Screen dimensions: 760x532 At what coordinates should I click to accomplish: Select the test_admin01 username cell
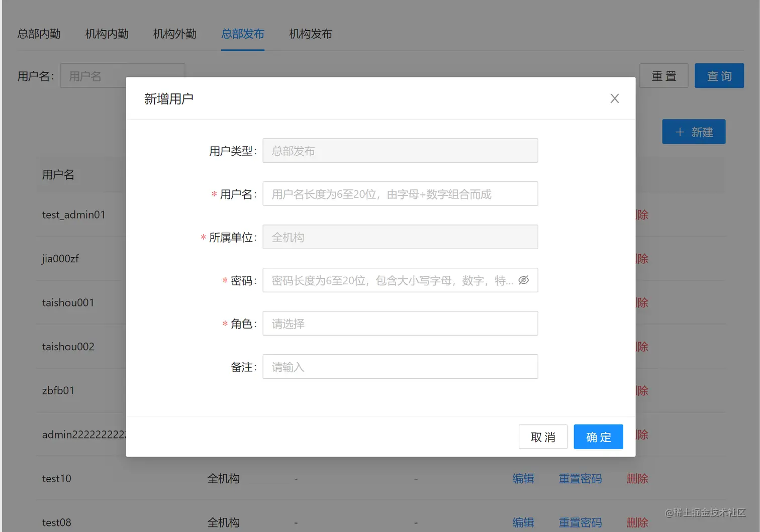coord(74,215)
